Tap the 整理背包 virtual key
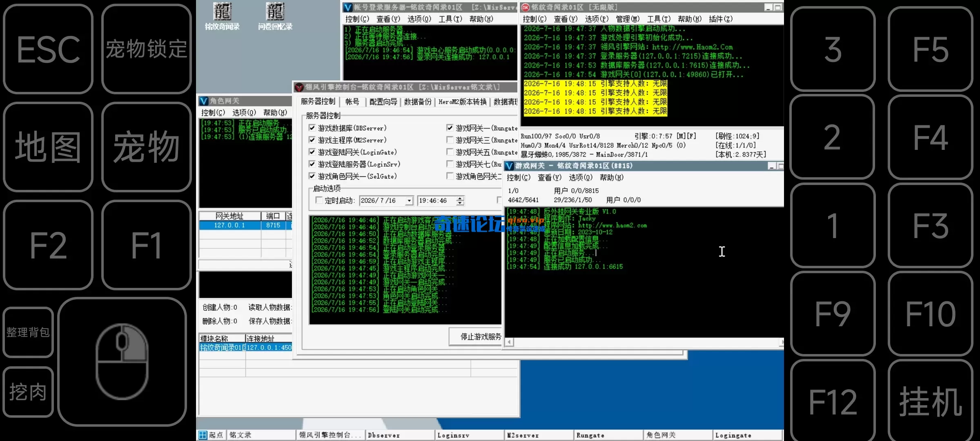The width and height of the screenshot is (980, 441). click(28, 332)
